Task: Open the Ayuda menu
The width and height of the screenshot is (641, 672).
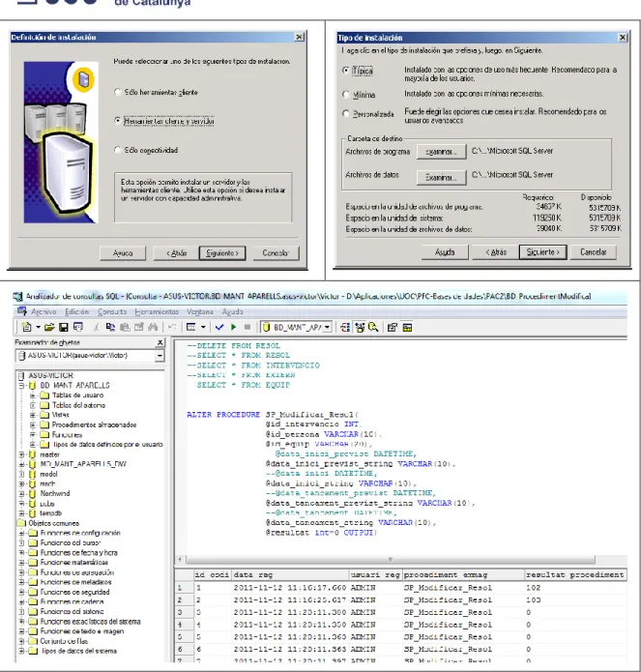Action: point(232,311)
